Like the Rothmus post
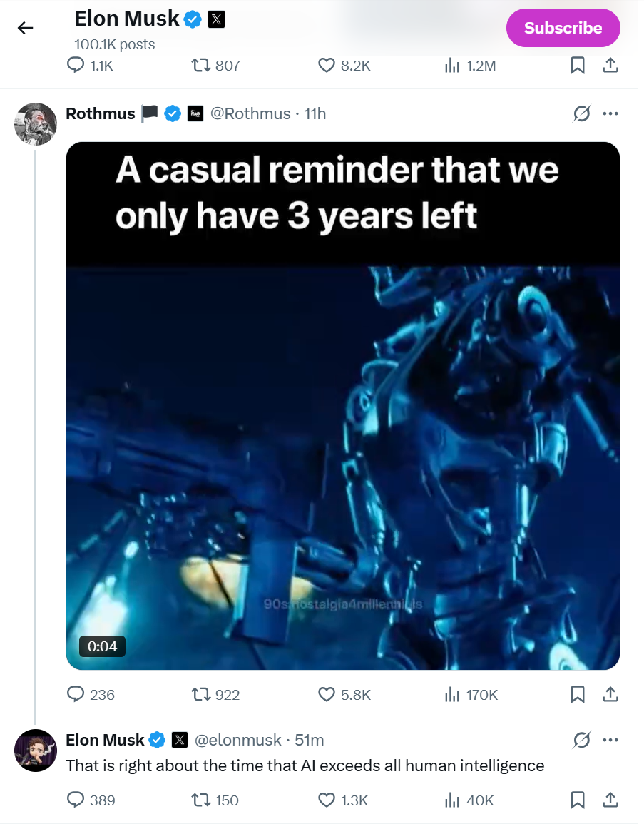The image size is (644, 824). click(326, 694)
